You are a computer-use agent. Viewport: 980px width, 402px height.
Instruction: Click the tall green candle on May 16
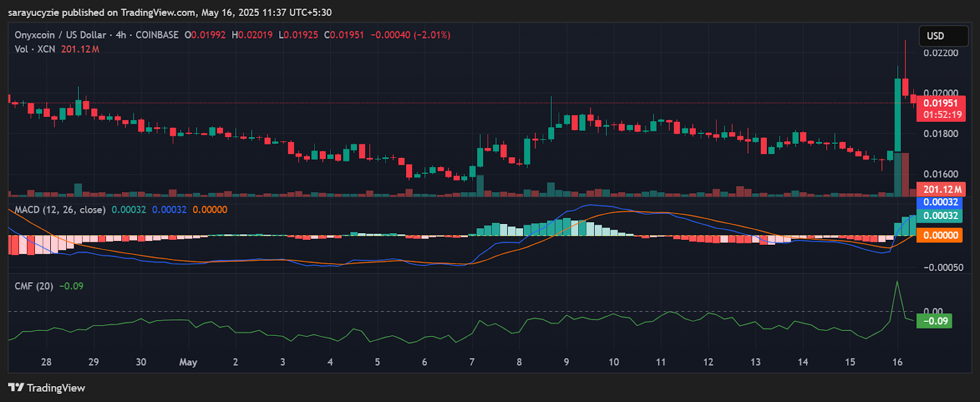click(x=897, y=115)
